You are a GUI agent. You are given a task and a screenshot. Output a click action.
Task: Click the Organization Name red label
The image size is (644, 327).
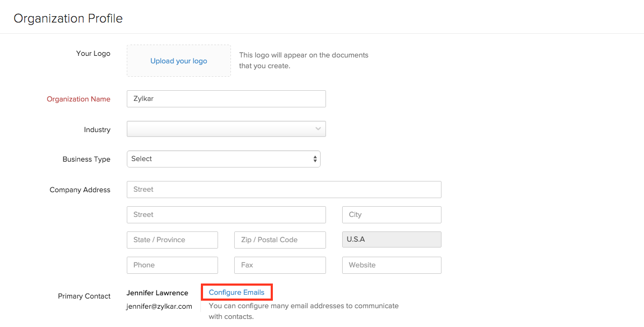tap(78, 99)
